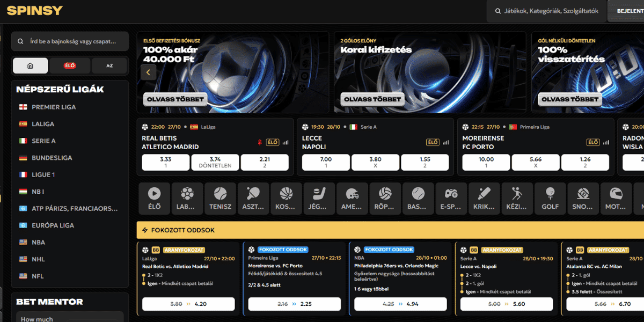The width and height of the screenshot is (644, 322).
Task: Bet 1.55 on Napoli win
Action: pyautogui.click(x=425, y=163)
